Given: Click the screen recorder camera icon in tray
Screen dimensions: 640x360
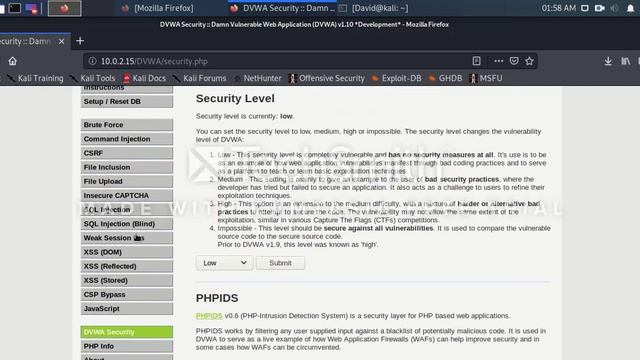Looking at the screenshot, I should click(x=600, y=8).
